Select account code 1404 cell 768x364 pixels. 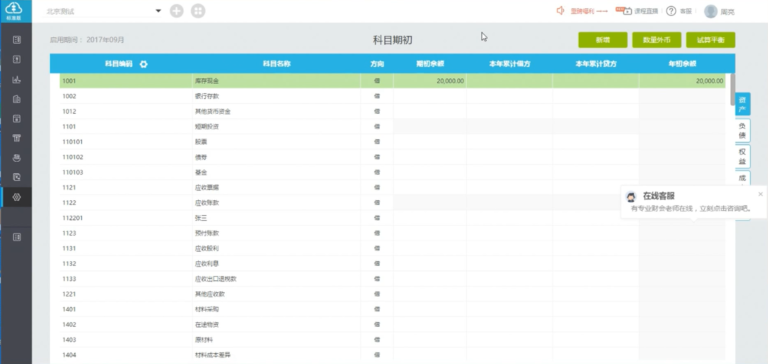coord(126,355)
